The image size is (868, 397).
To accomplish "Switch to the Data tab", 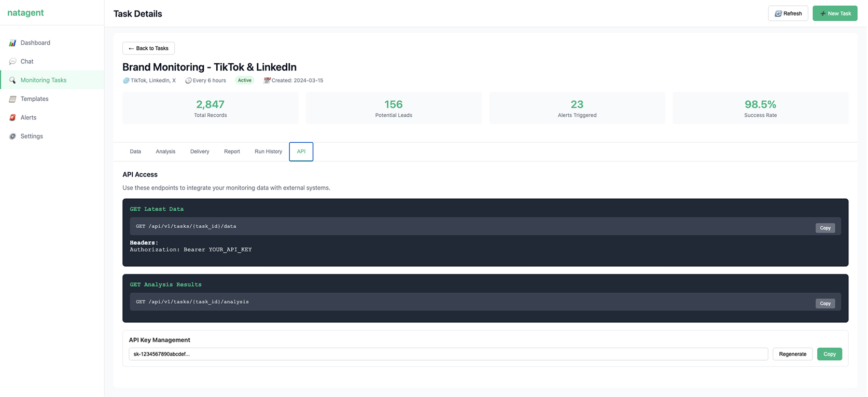I will click(135, 152).
